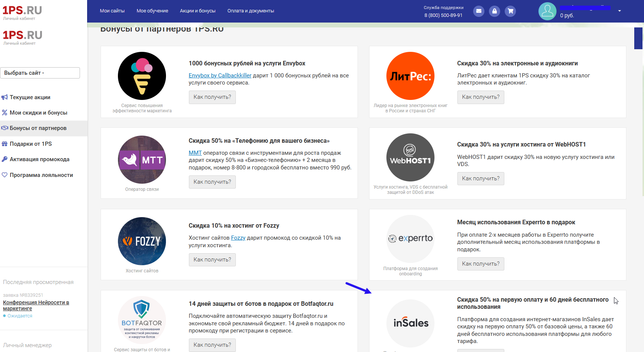Image resolution: width=644 pixels, height=352 pixels.
Task: Open Программа лояльности section
Action: tap(41, 175)
